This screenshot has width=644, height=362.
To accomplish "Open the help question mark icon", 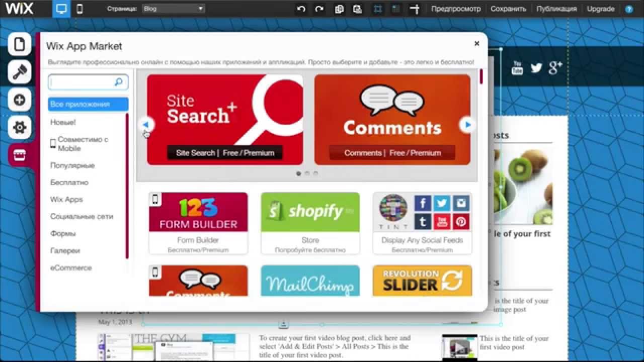I will [629, 9].
